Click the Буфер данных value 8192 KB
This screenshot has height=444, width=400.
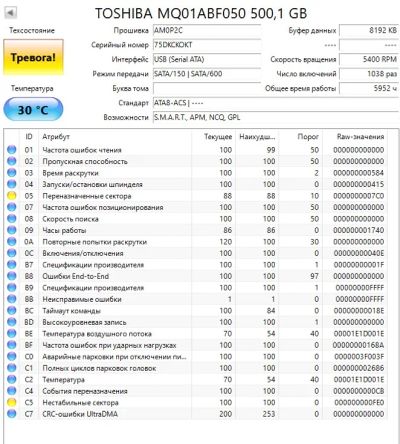click(369, 30)
